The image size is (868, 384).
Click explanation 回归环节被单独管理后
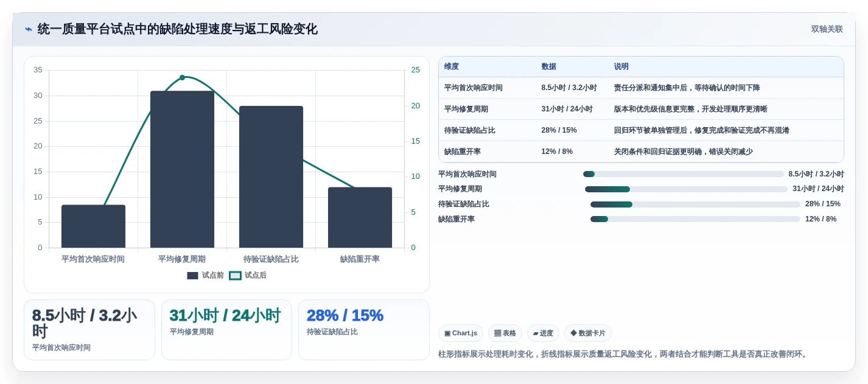tap(702, 130)
